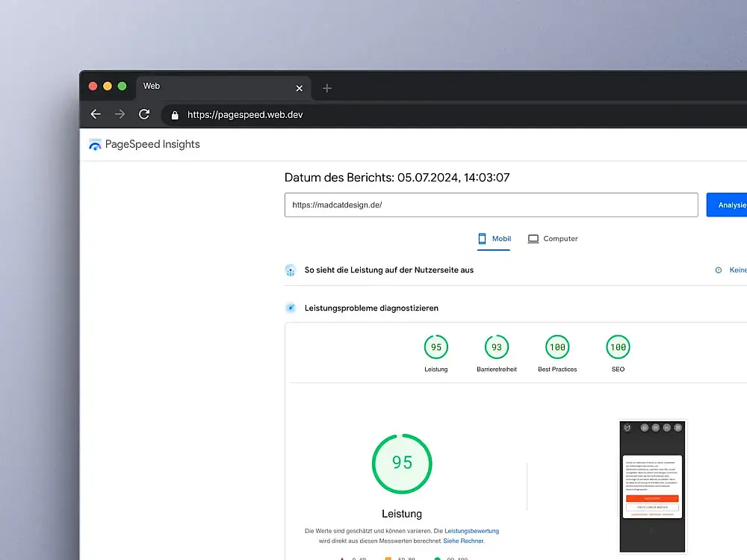Click the large 95 Leistung gauge
The width and height of the screenshot is (747, 560).
(402, 464)
